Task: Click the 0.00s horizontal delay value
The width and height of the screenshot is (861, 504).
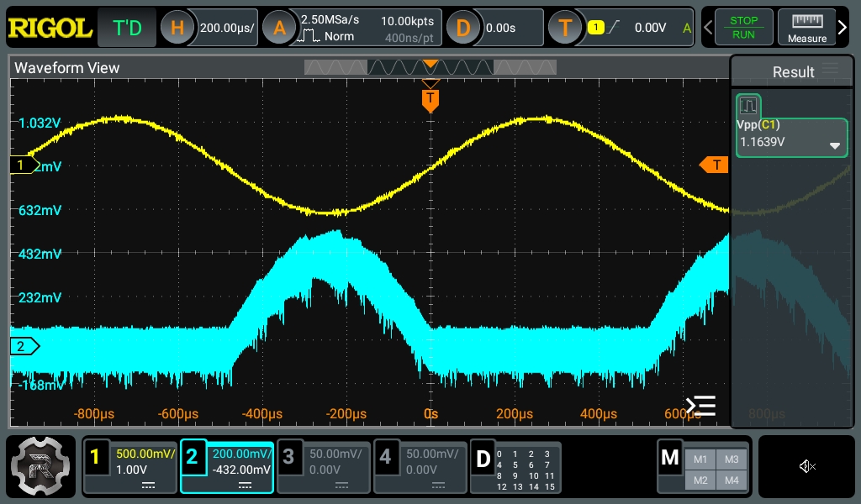Action: click(x=500, y=28)
